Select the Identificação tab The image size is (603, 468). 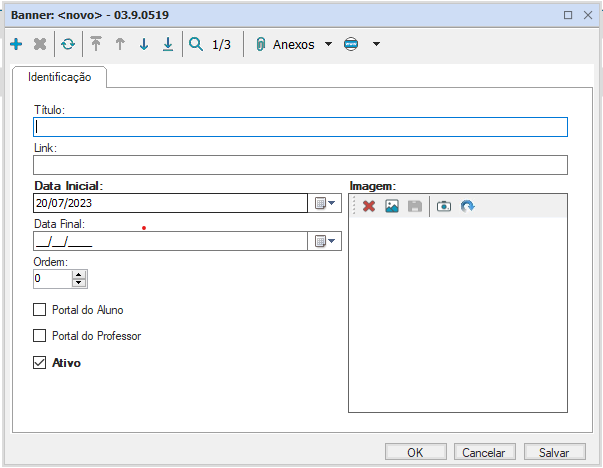(x=59, y=77)
